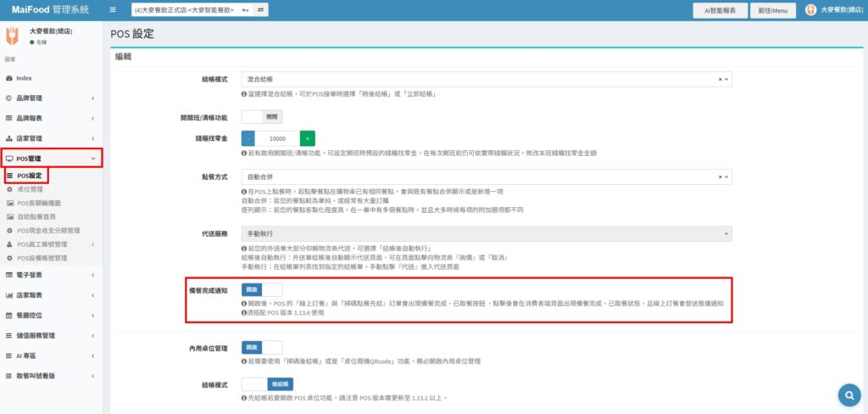Click the POS 設定 page heading
This screenshot has width=868, height=414.
131,34
